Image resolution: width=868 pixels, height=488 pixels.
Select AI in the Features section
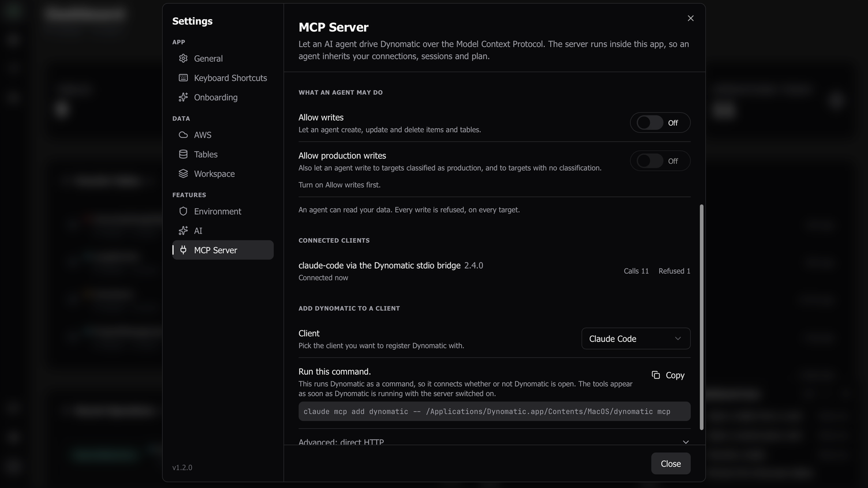(223, 231)
